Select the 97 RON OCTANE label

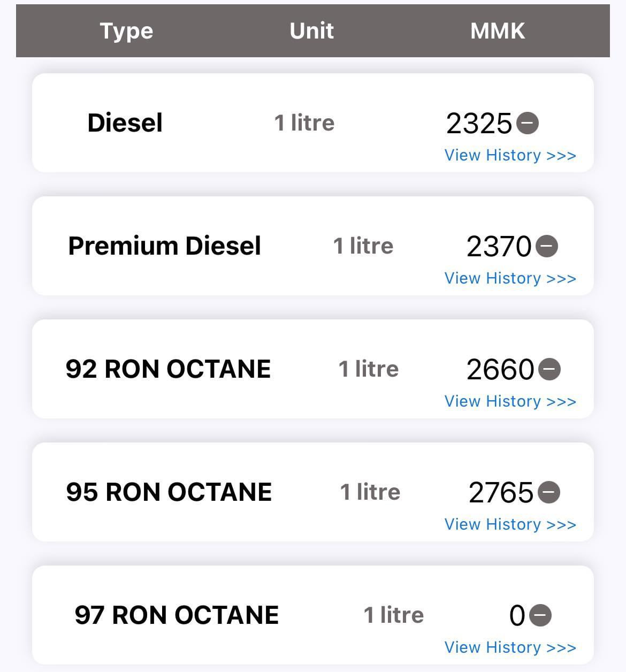pyautogui.click(x=177, y=615)
